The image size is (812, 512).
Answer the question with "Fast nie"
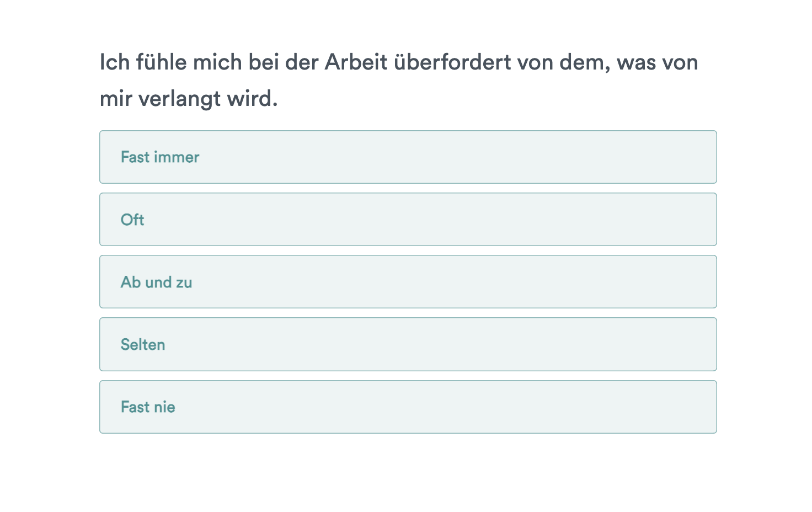tap(408, 407)
